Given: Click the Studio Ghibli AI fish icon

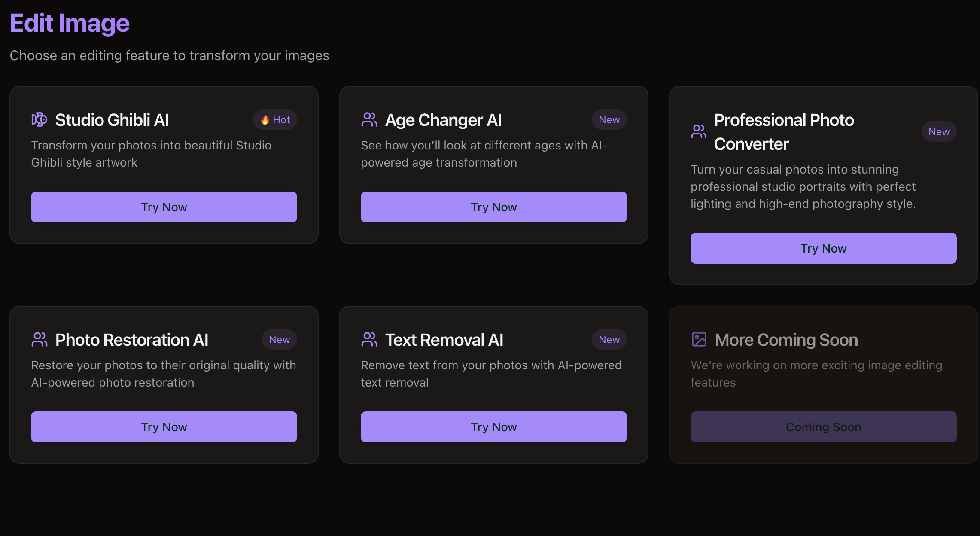Looking at the screenshot, I should (x=40, y=120).
